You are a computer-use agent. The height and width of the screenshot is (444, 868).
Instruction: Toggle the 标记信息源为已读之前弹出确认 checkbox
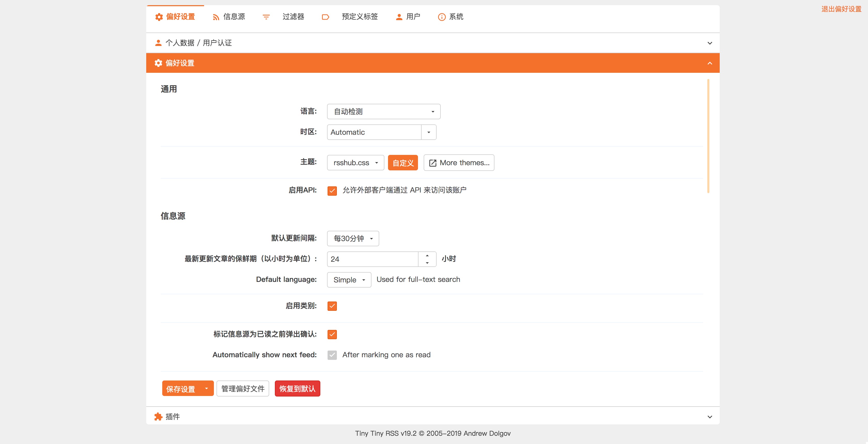332,334
